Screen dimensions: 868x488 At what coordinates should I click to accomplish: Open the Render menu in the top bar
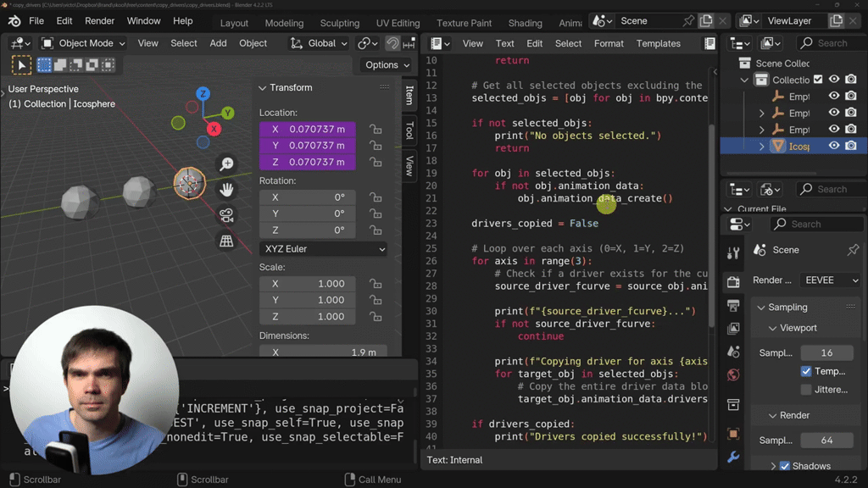pos(99,20)
